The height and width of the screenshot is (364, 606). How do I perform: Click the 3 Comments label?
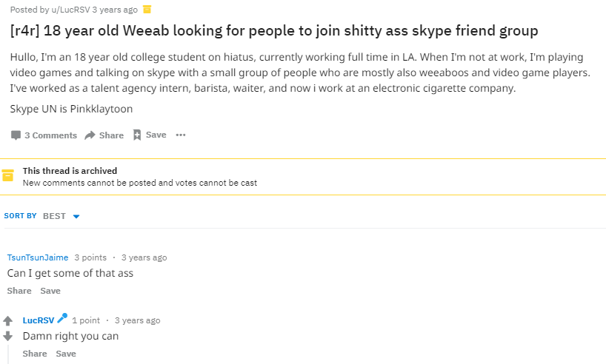coord(50,135)
